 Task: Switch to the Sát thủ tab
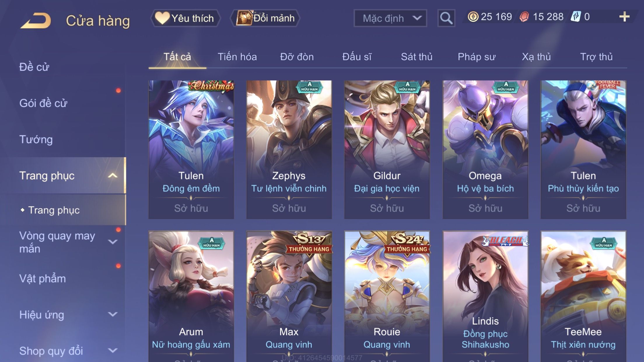coord(416,57)
